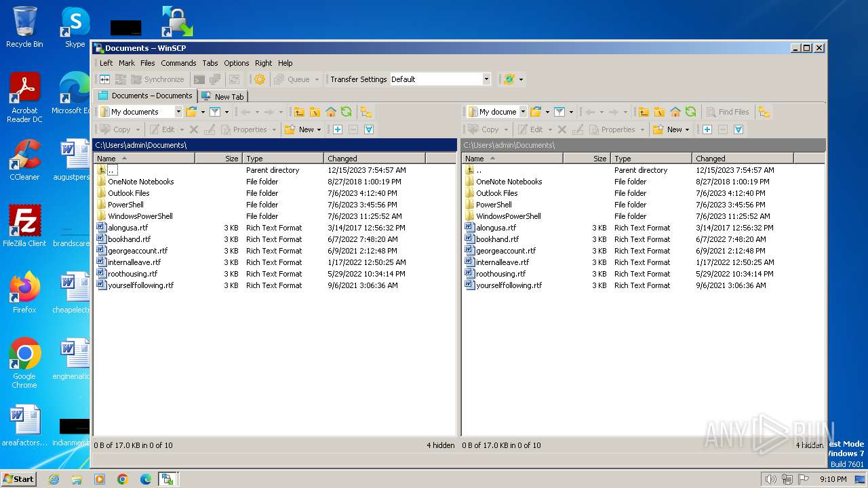Viewport: 868px width, 488px height.
Task: Open directory icon in left panel
Action: [191, 112]
